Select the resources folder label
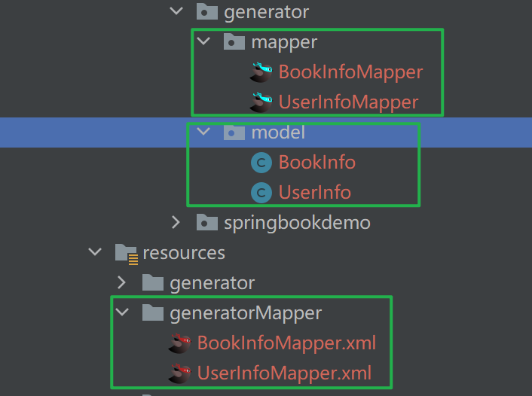 [184, 253]
